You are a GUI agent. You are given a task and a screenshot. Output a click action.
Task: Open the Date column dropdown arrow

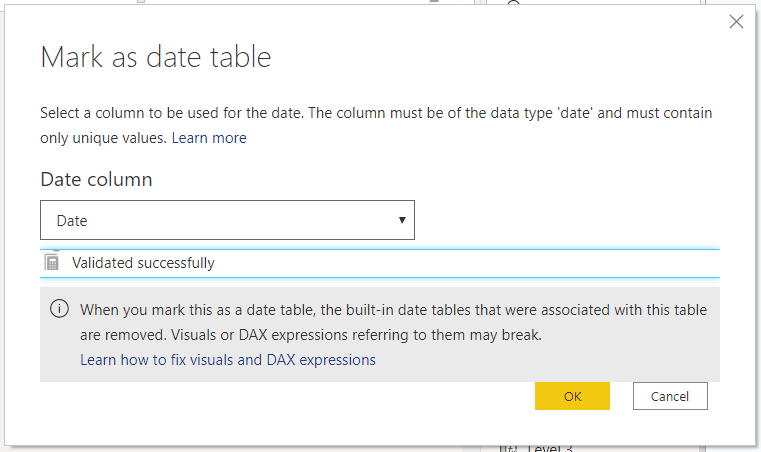(x=402, y=220)
